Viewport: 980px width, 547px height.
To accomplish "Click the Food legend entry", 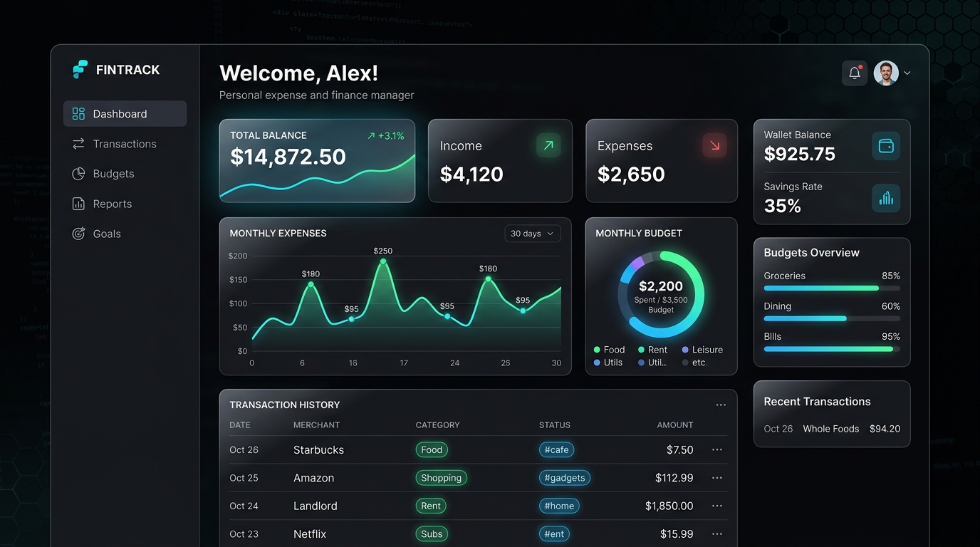I will click(609, 350).
